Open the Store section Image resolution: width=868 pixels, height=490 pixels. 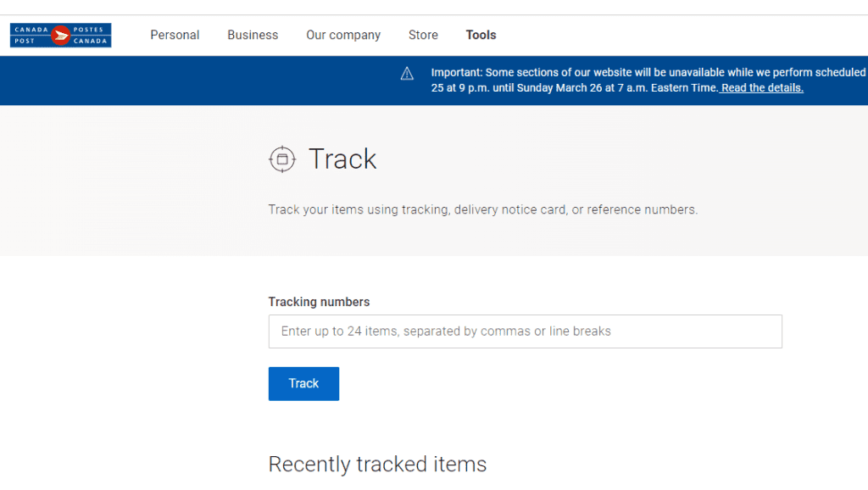tap(423, 35)
